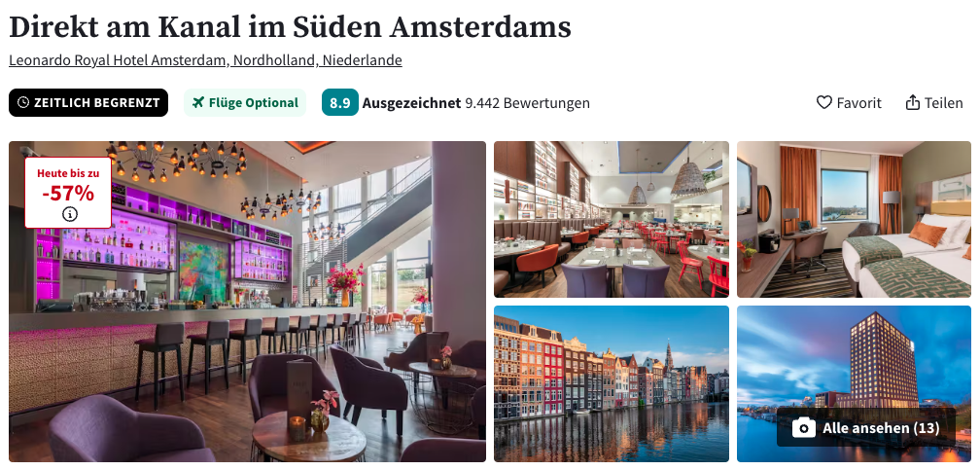Open the 9.442 Bewertungen reviews
This screenshot has width=980, height=470.
click(x=527, y=102)
